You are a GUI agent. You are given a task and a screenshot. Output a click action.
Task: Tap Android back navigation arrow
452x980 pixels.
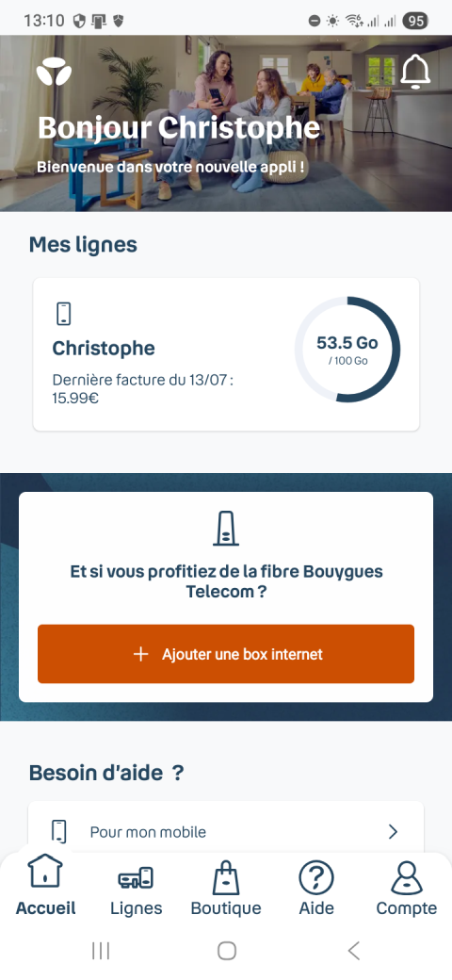pyautogui.click(x=353, y=951)
